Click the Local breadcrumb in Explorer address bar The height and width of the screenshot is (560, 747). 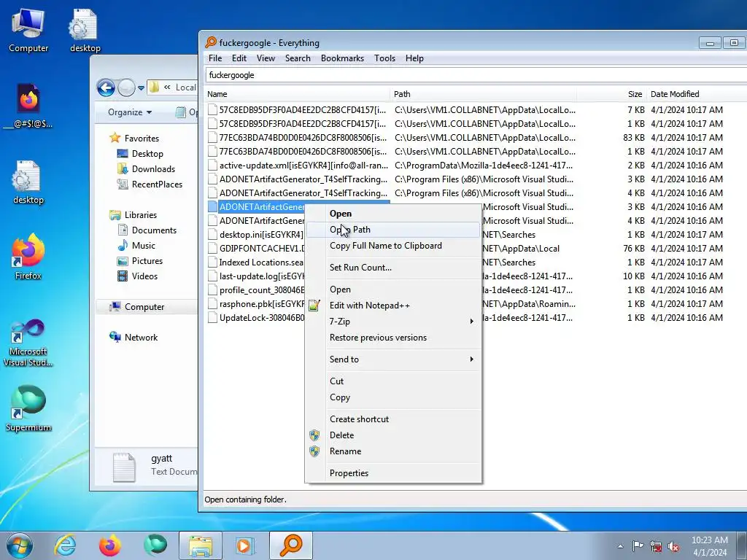coord(186,87)
